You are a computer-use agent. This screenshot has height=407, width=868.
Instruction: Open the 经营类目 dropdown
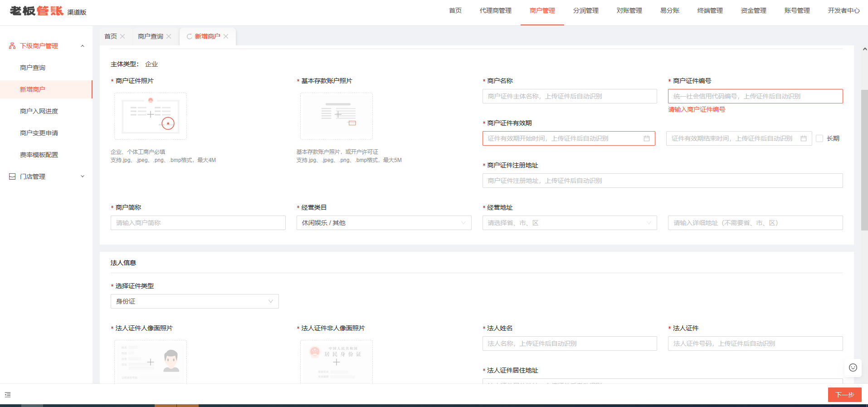[x=384, y=223]
